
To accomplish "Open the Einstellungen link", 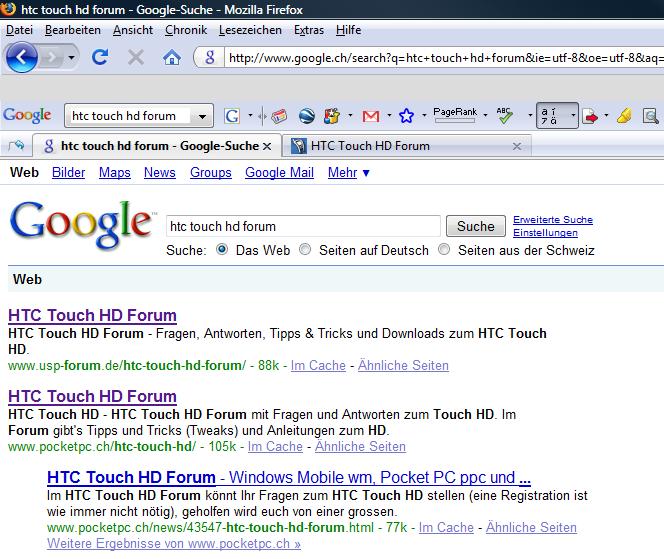I will [545, 233].
